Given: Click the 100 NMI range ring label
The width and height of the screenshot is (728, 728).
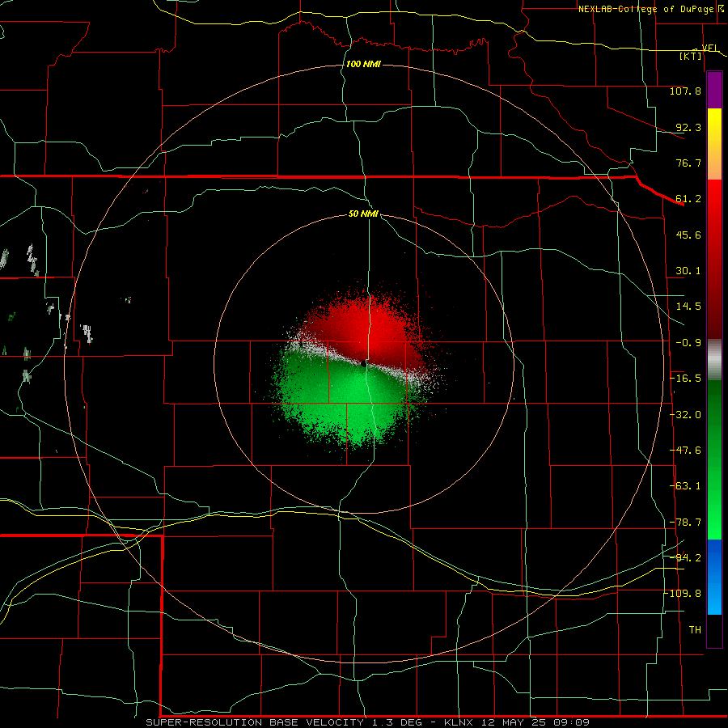Looking at the screenshot, I should pos(363,64).
